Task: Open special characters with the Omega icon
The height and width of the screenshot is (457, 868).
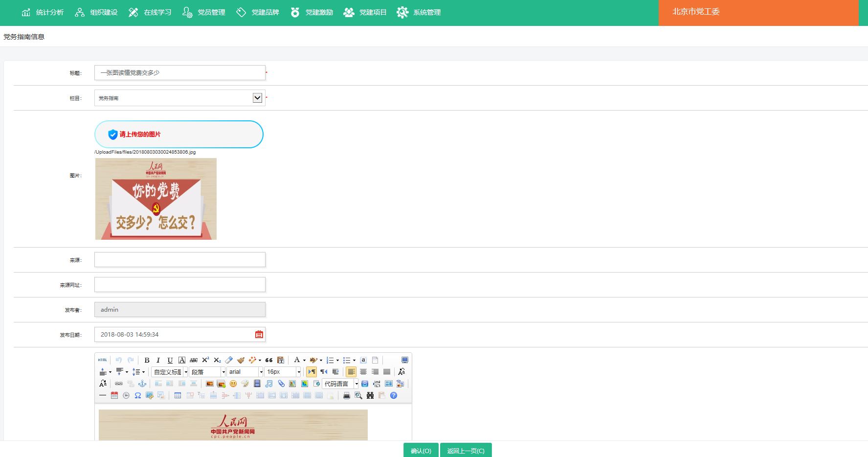Action: 138,395
